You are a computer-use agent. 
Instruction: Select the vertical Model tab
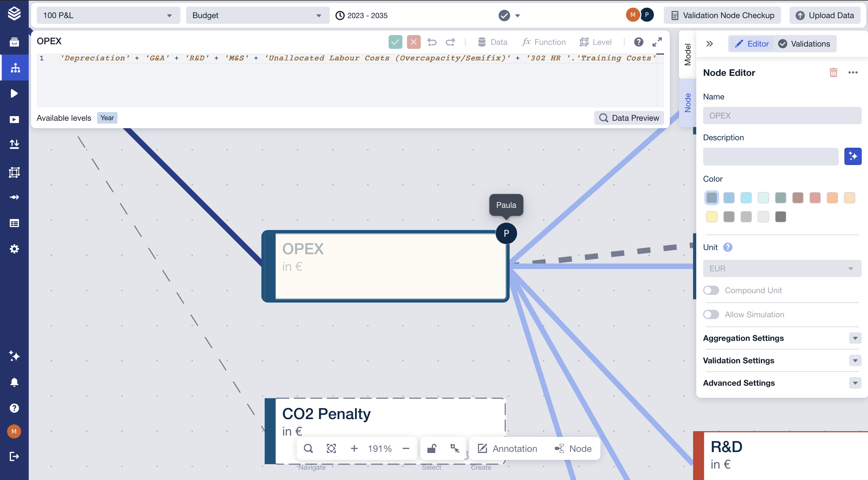(x=687, y=55)
